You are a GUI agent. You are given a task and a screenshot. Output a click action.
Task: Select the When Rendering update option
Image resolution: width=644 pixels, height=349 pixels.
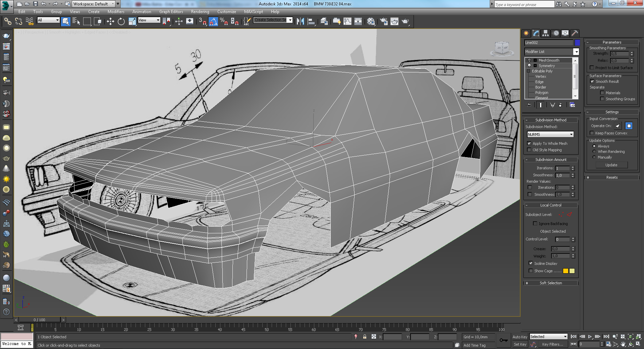coord(594,152)
